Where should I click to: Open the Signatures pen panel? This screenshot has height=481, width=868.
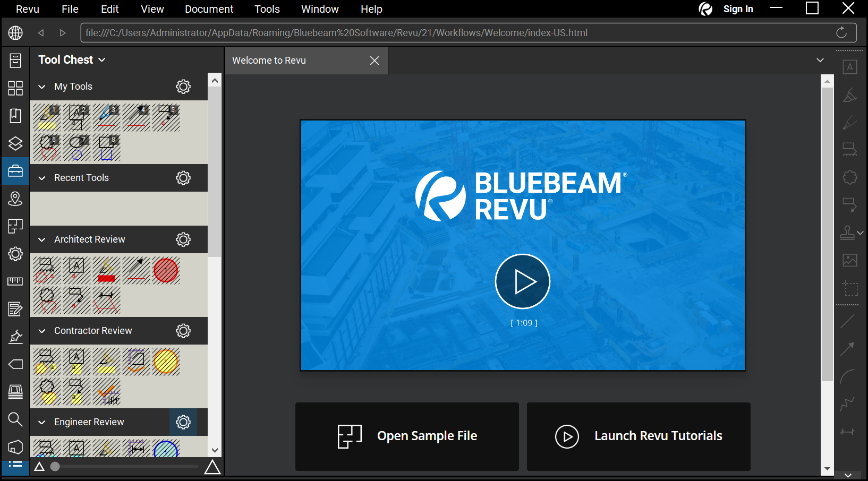pos(15,336)
